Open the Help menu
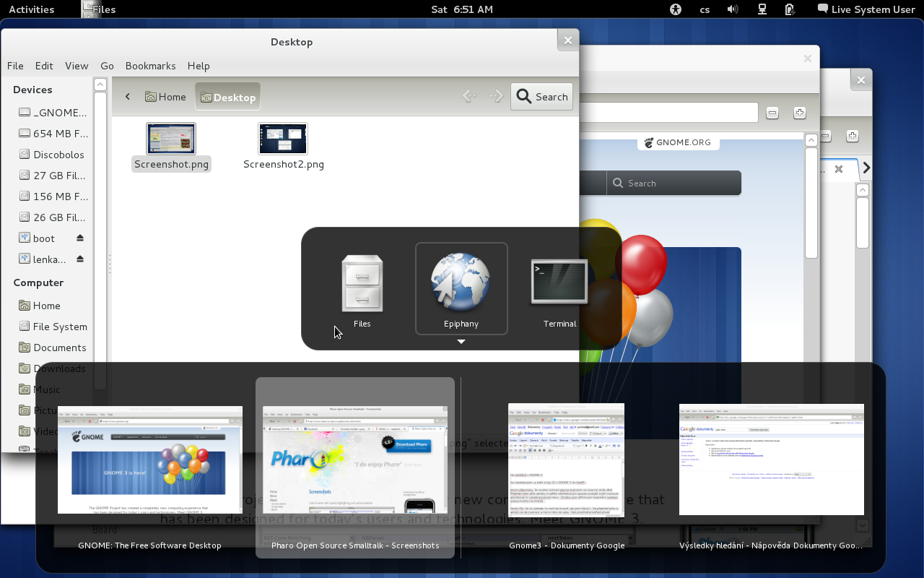 199,66
